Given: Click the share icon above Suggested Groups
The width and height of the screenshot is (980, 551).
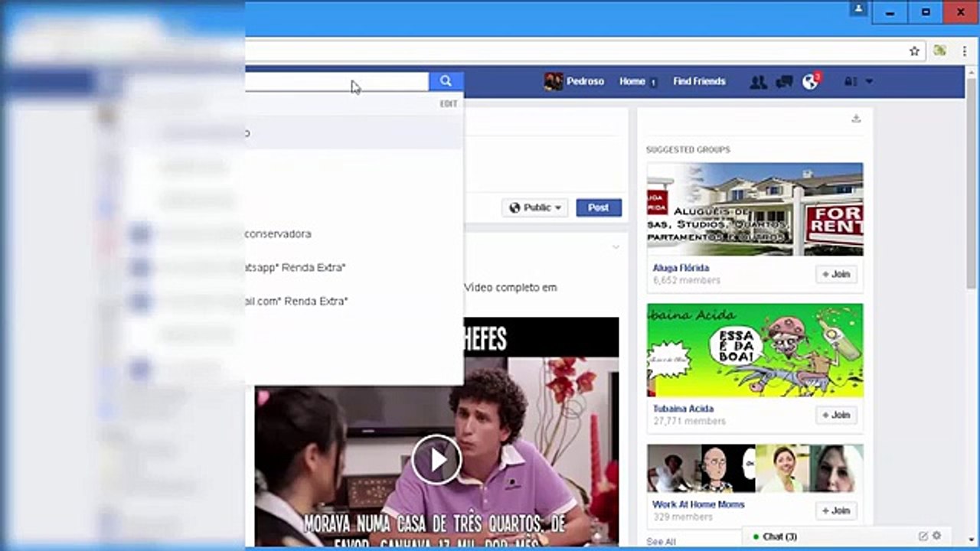Looking at the screenshot, I should click(856, 119).
